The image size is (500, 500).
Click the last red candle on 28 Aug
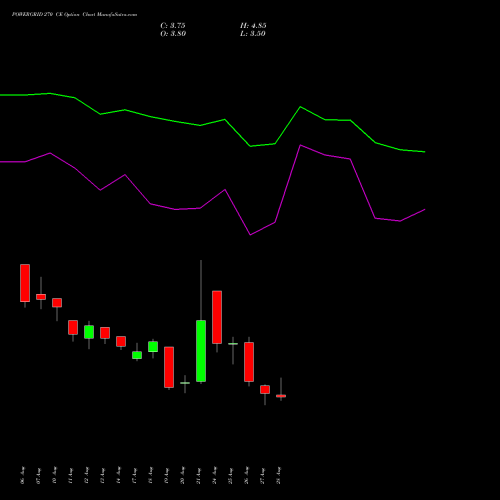pyautogui.click(x=281, y=396)
